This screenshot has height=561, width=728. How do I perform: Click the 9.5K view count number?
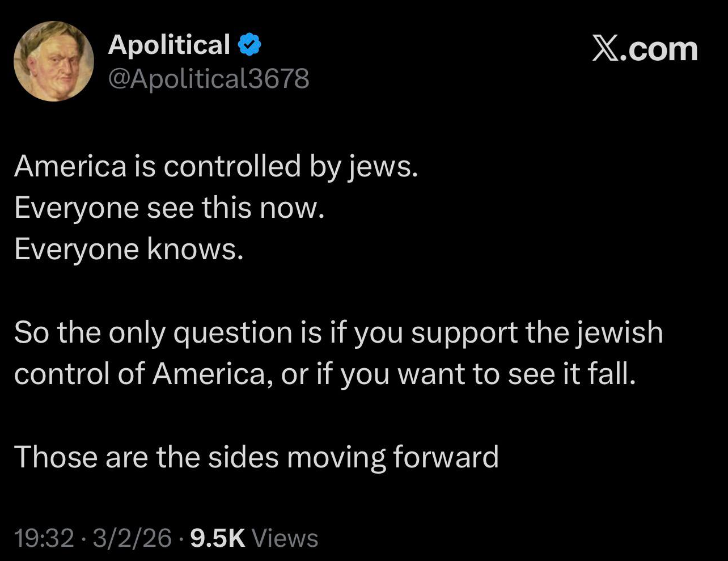(218, 538)
